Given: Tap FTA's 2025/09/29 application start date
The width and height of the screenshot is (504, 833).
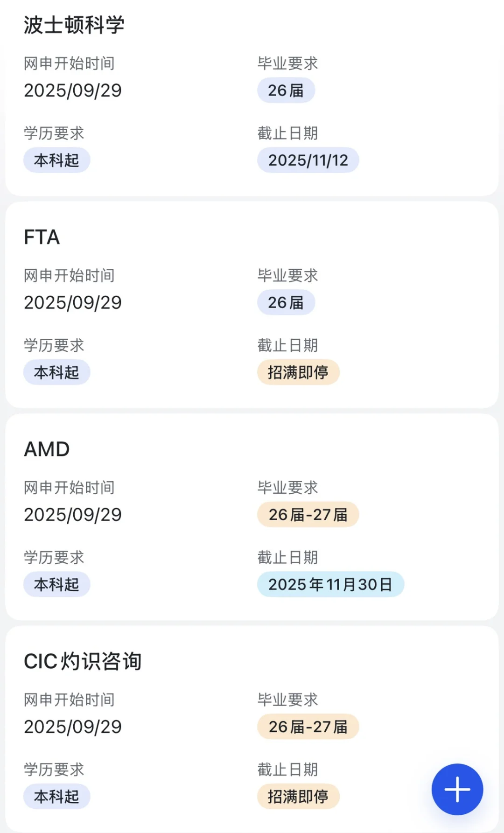Looking at the screenshot, I should [73, 302].
